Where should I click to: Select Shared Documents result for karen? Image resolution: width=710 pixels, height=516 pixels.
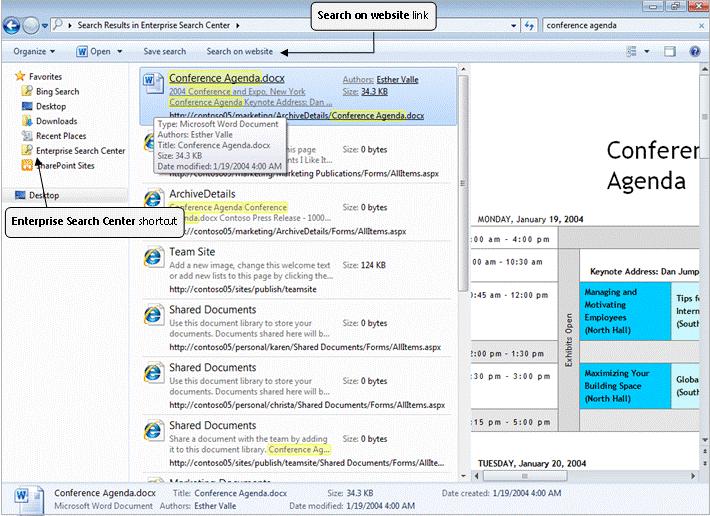tap(297, 328)
